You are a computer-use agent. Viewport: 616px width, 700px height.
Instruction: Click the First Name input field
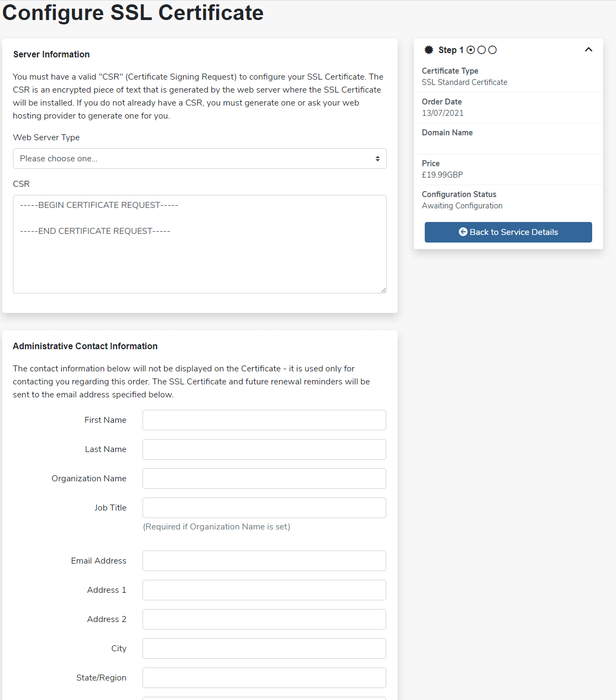[264, 420]
